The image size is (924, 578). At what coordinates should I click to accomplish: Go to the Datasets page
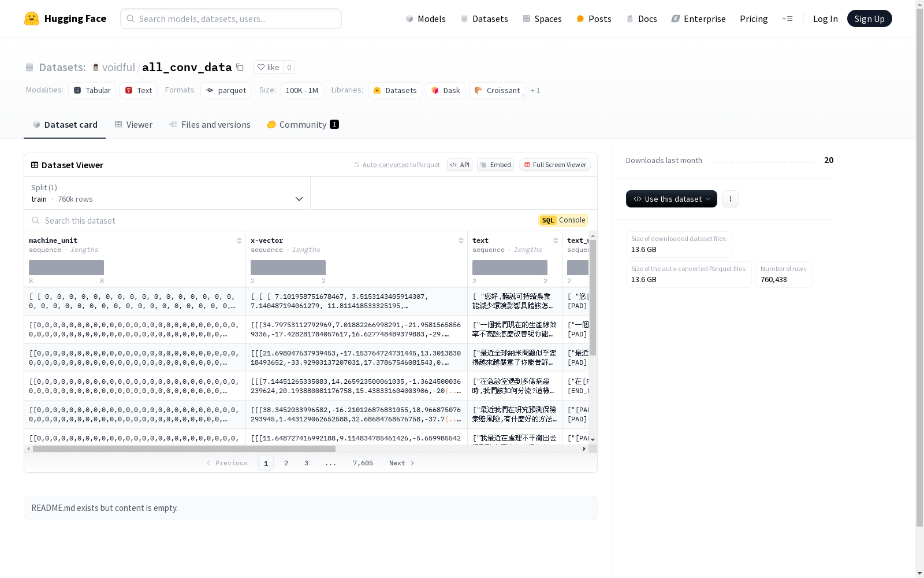coord(484,18)
